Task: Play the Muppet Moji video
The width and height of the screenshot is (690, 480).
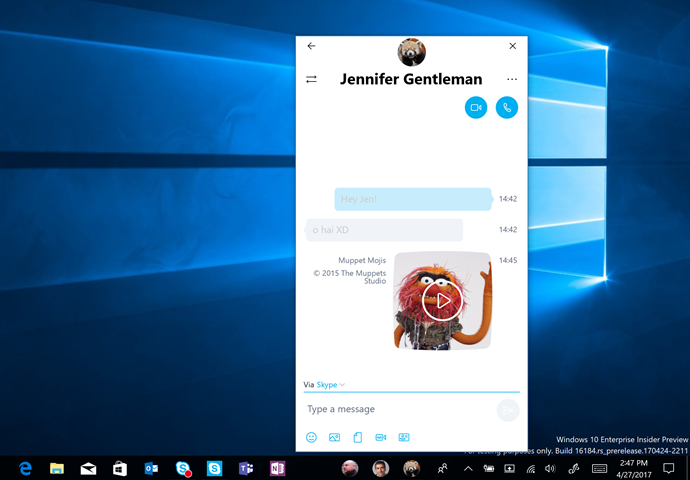Action: tap(442, 301)
